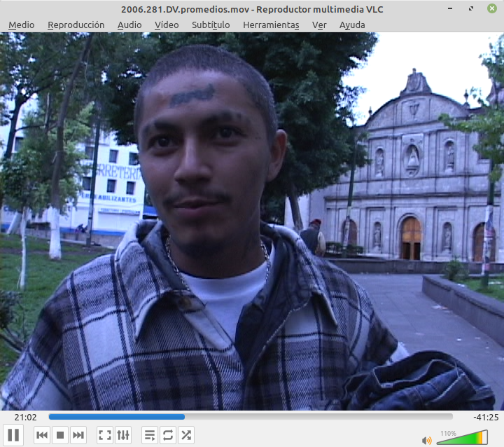The image size is (504, 447).
Task: Stop playback with the square button
Action: pyautogui.click(x=60, y=435)
